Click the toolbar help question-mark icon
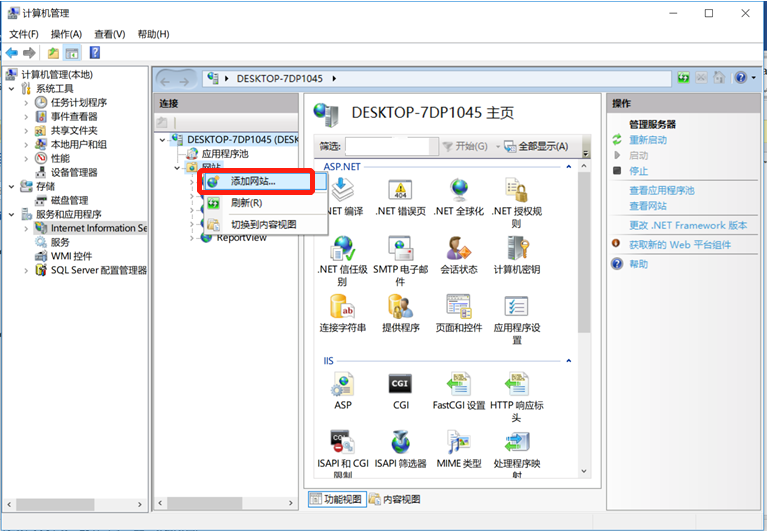The image size is (767, 531). click(95, 52)
